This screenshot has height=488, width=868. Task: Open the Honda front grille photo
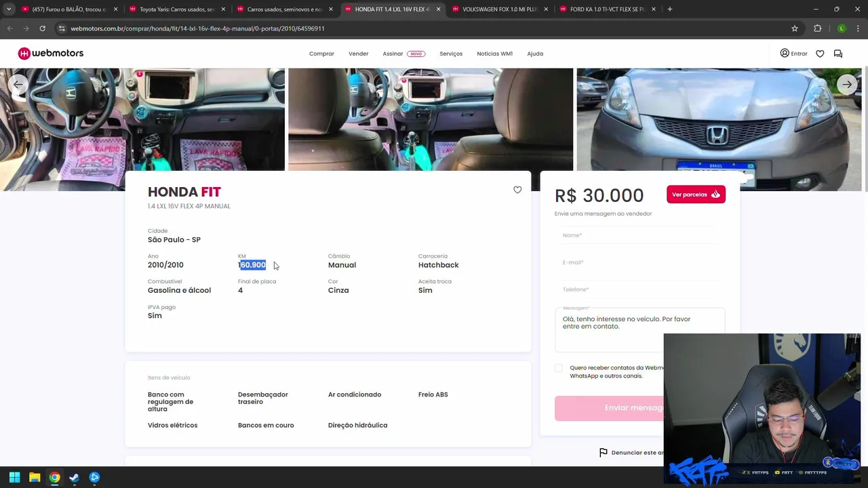pos(719,129)
